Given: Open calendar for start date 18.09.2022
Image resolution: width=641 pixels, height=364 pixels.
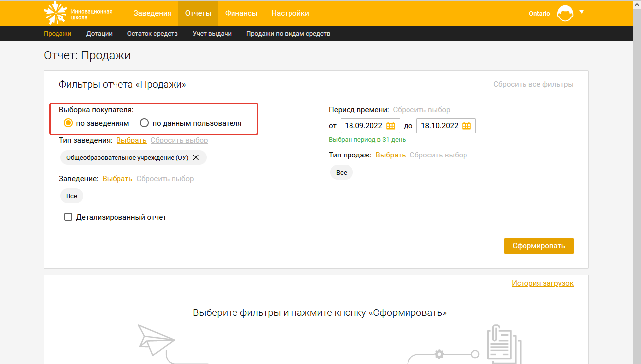Looking at the screenshot, I should pyautogui.click(x=391, y=126).
